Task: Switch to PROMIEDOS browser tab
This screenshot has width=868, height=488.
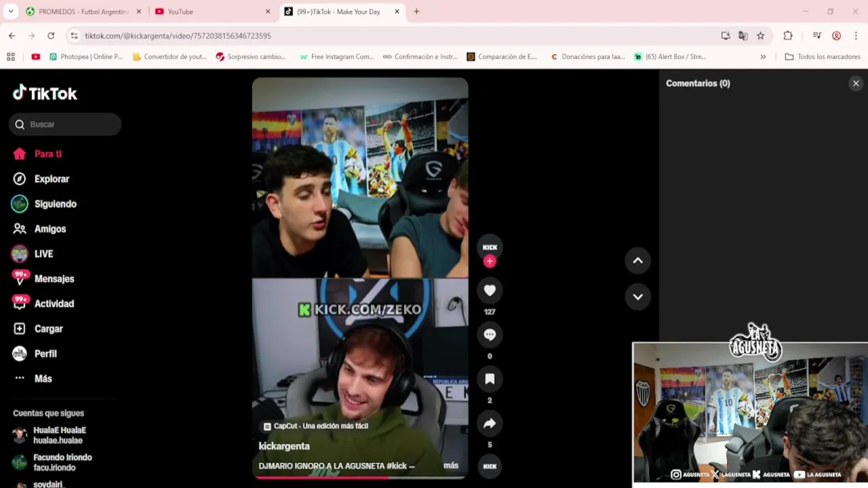Action: point(83,12)
